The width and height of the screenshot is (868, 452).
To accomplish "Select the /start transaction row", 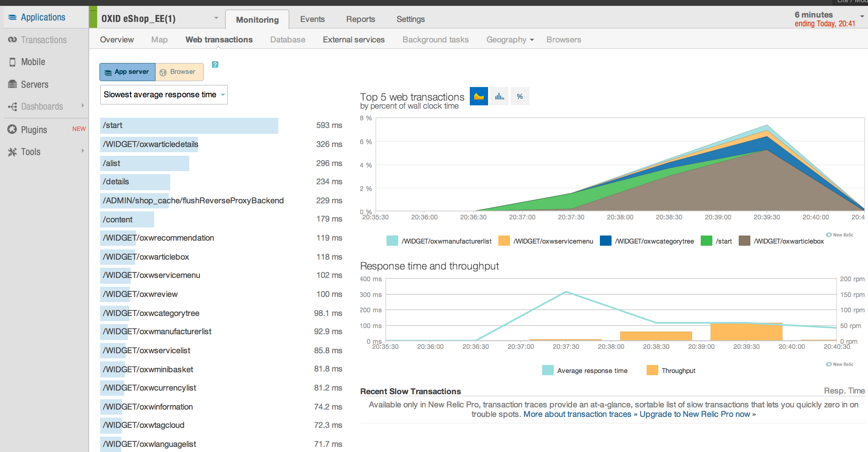I will coord(221,125).
